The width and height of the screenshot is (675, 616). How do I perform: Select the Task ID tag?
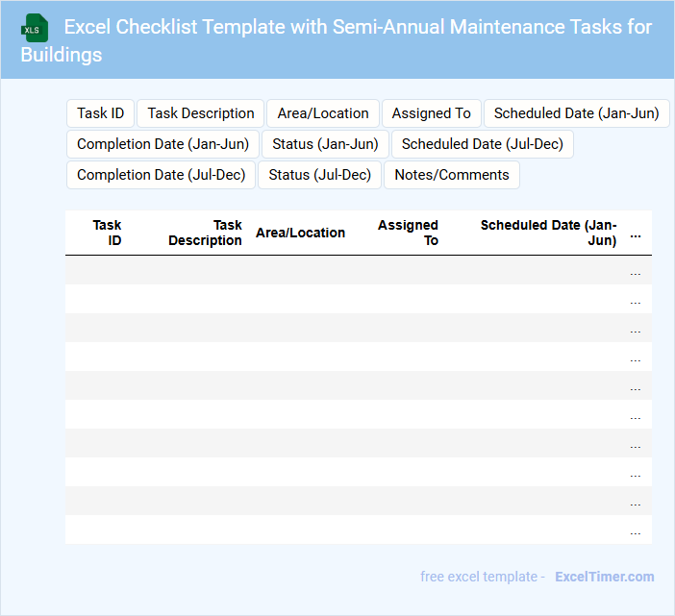pos(101,113)
